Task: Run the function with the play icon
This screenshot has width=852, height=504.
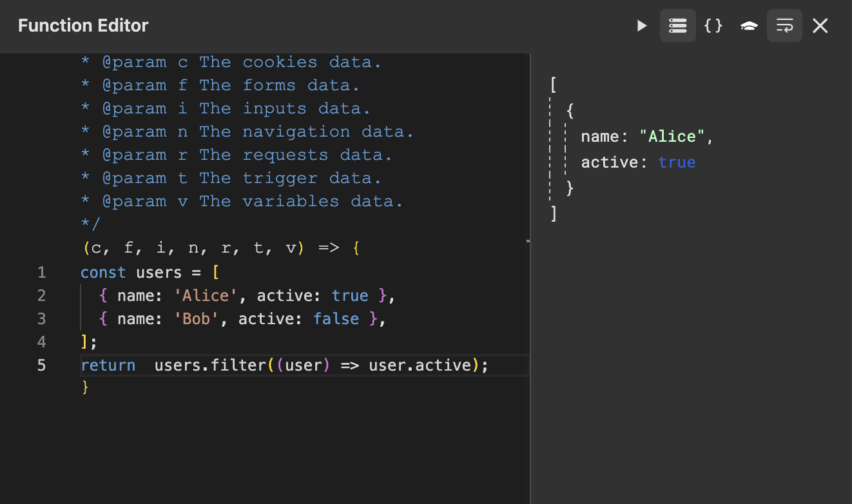Action: pos(642,26)
